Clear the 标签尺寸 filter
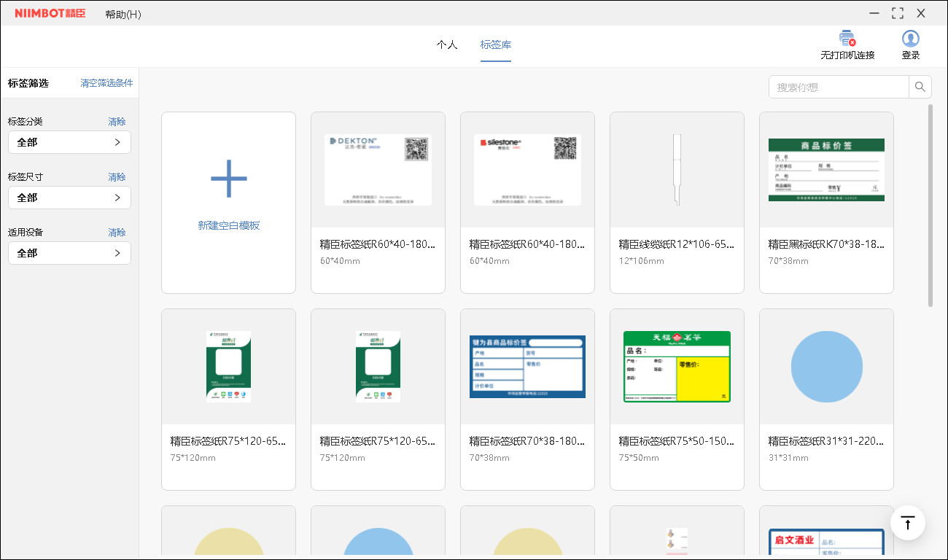 click(117, 177)
